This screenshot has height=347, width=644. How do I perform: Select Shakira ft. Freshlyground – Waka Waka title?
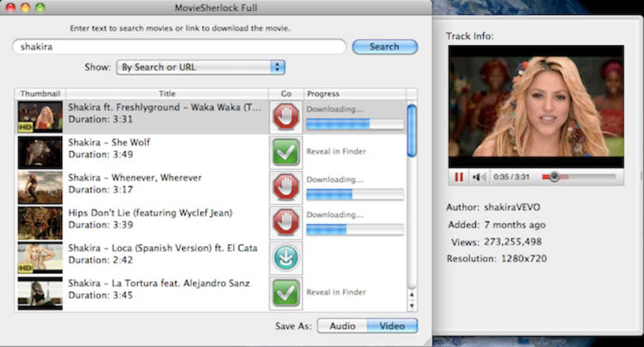(165, 107)
